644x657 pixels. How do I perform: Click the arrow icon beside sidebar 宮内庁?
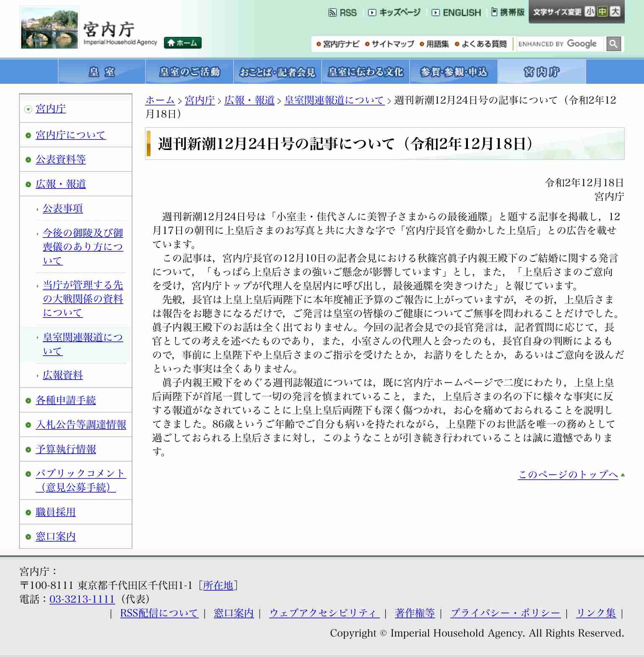coord(28,109)
